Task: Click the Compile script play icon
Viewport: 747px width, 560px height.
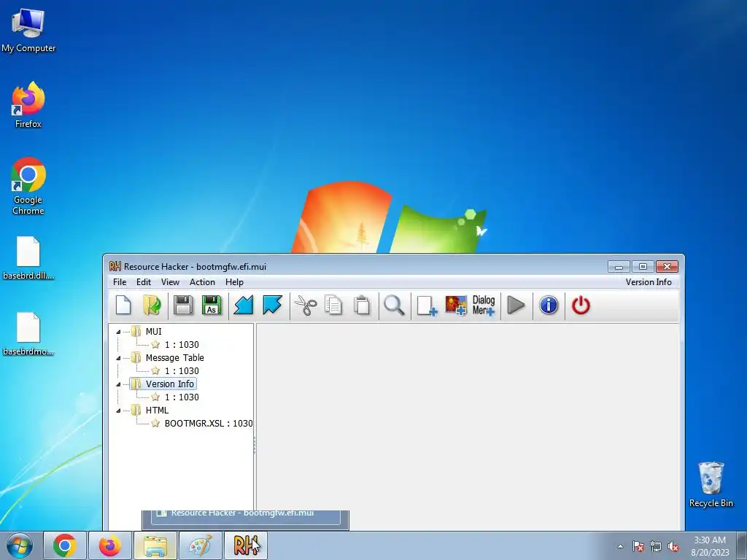Action: click(x=516, y=306)
